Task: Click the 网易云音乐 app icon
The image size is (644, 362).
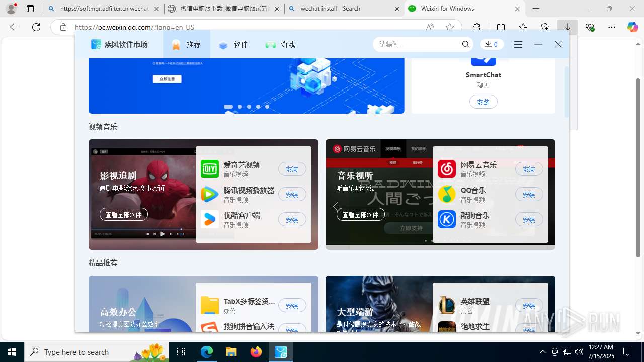Action: (x=447, y=169)
